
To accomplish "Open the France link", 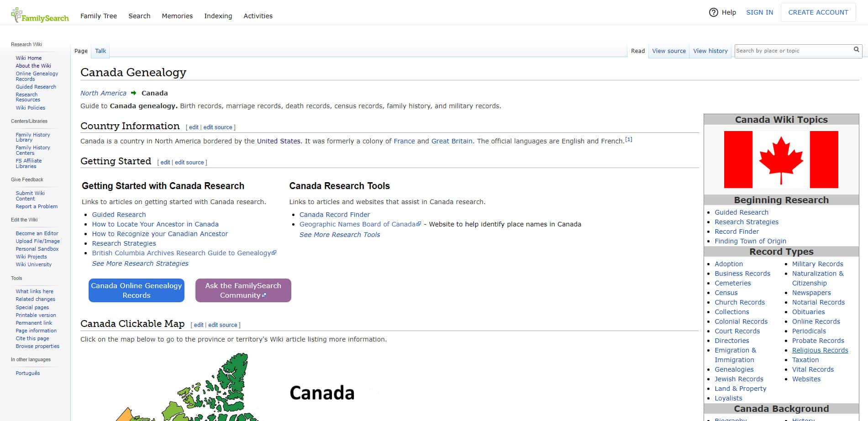I will point(404,141).
